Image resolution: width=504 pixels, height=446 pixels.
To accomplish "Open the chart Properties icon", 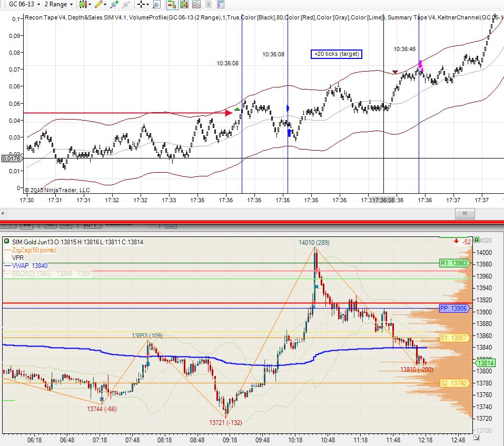I will (x=221, y=4).
